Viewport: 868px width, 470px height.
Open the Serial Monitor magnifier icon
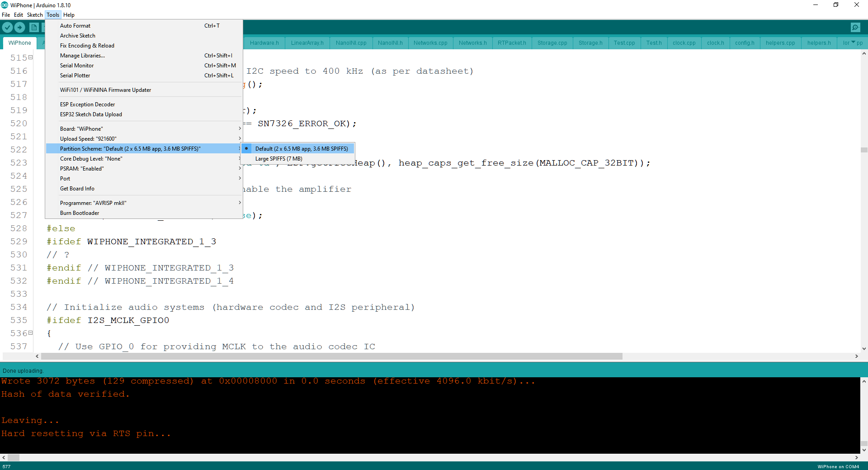click(x=855, y=27)
